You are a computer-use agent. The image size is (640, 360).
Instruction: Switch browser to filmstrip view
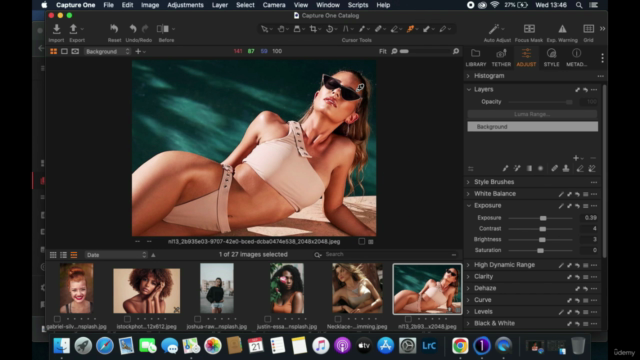tap(74, 255)
